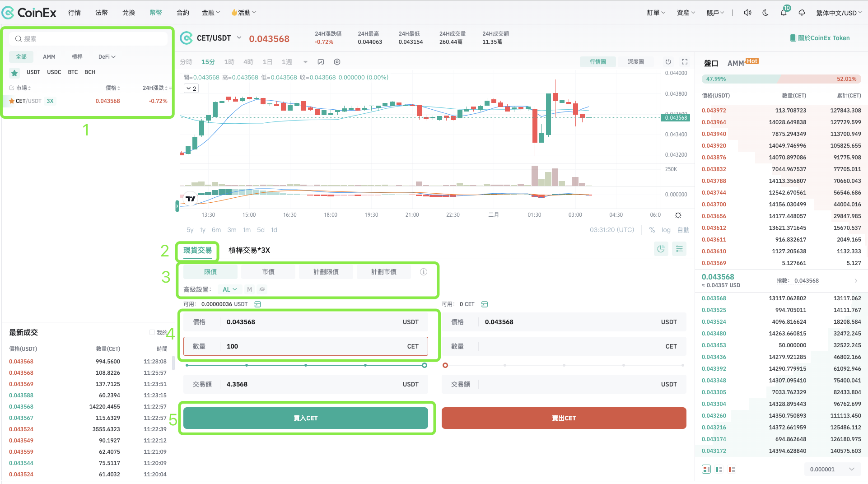Screen dimensions: 868x484
Task: Go to 行情 markets page
Action: click(x=75, y=13)
